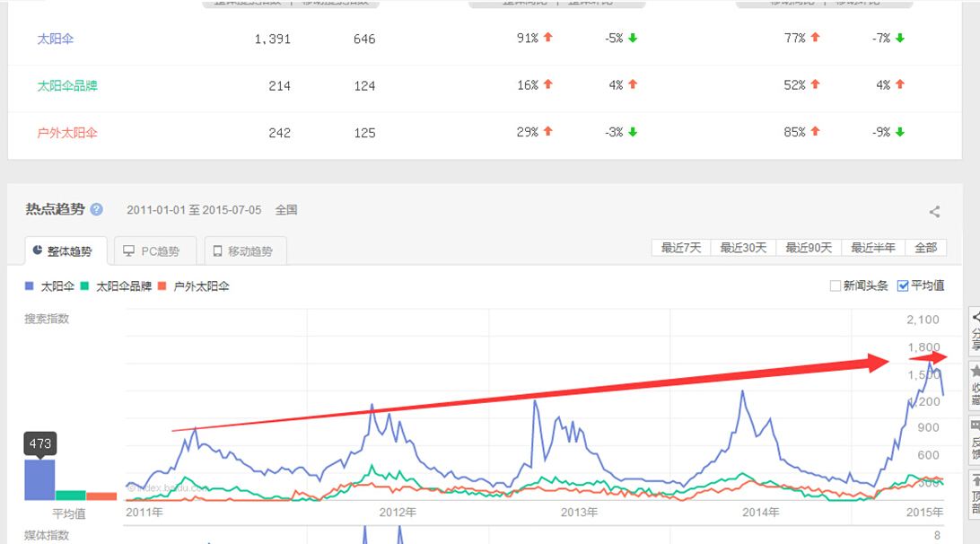Switch to the PC趋势 tab
This screenshot has height=544, width=980.
click(x=152, y=251)
